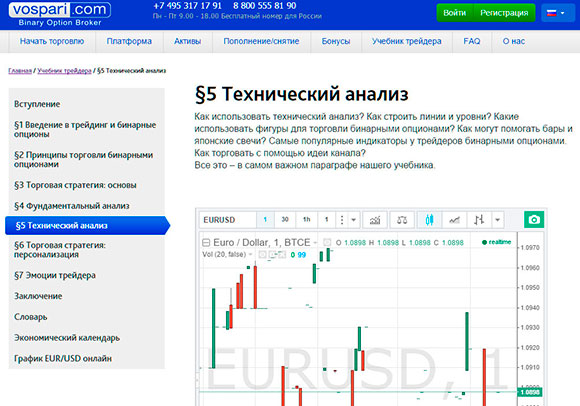The image size is (580, 406).
Task: Open §6 Торговая стратегия: персонализация
Action: (x=60, y=250)
